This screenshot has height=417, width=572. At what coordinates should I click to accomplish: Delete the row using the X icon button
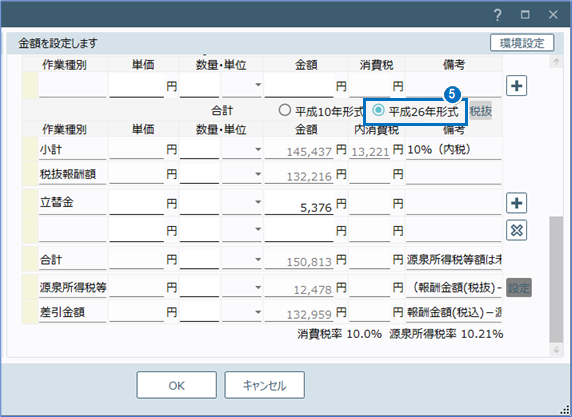click(516, 230)
